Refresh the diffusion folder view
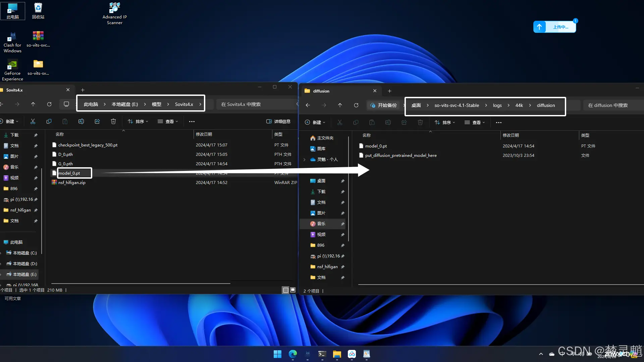 pos(356,105)
